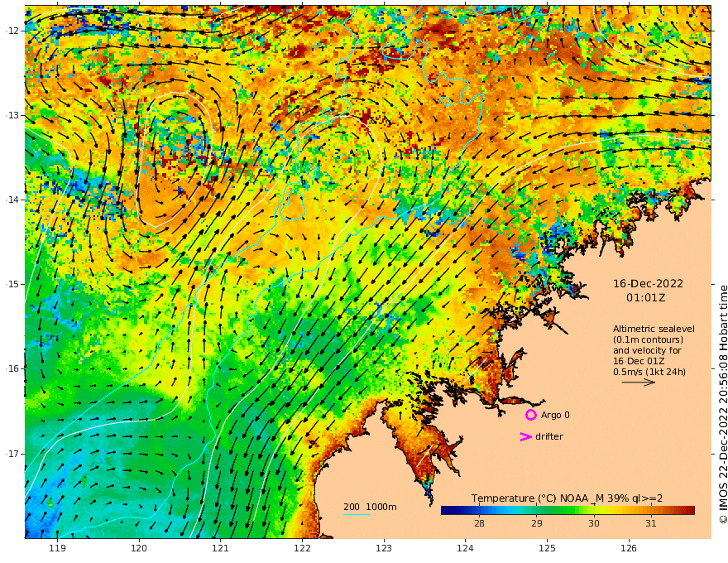This screenshot has width=728, height=563.
Task: Click the 'drifter' legend label
Action: (548, 436)
